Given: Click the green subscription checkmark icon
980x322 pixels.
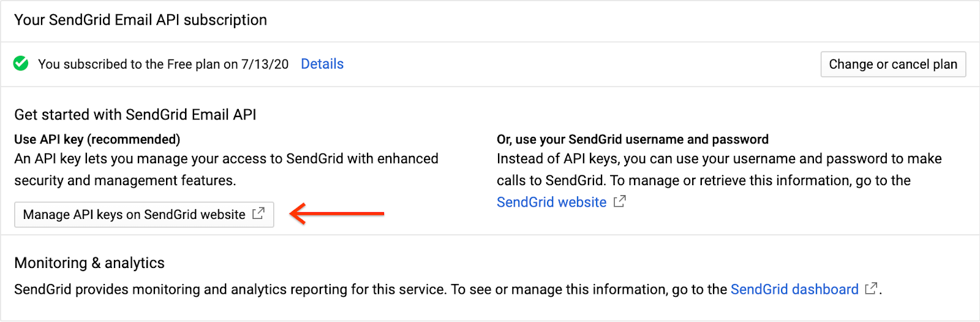Looking at the screenshot, I should pyautogui.click(x=21, y=64).
